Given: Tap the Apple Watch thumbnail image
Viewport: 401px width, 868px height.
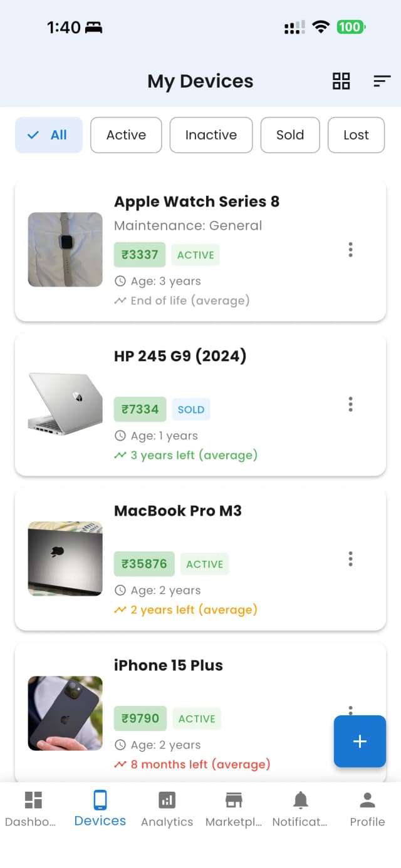Looking at the screenshot, I should pyautogui.click(x=65, y=250).
